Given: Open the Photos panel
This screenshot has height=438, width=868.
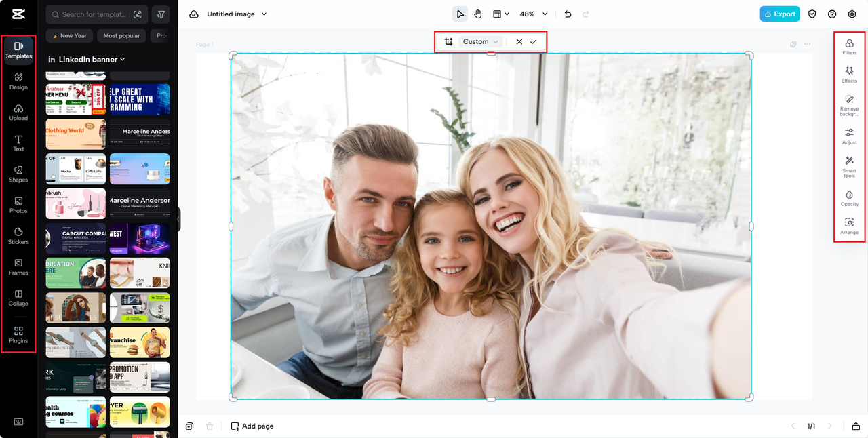Looking at the screenshot, I should [18, 205].
